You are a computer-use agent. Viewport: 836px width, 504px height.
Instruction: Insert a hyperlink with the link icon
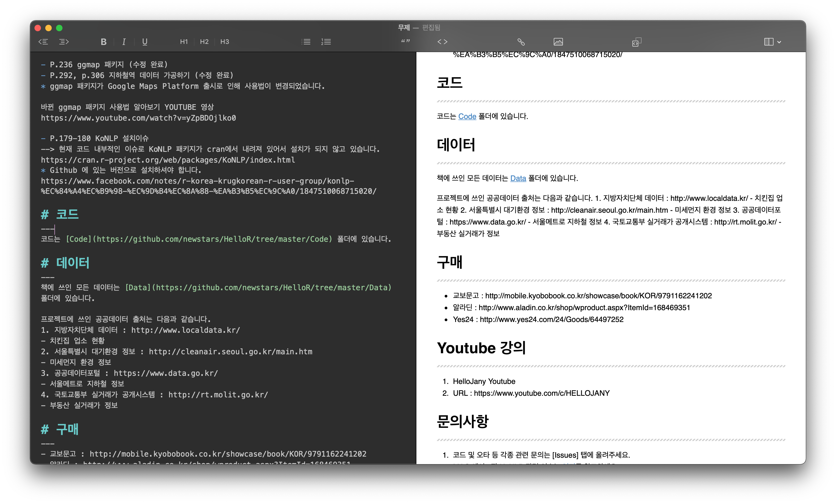(x=521, y=42)
